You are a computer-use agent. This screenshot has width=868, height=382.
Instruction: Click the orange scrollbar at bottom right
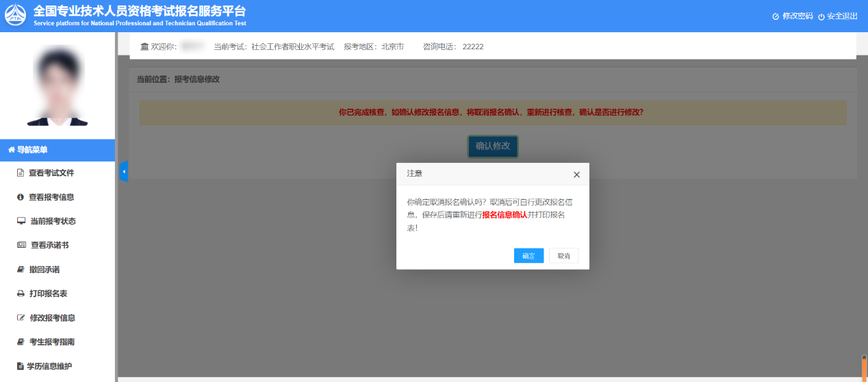(864, 368)
